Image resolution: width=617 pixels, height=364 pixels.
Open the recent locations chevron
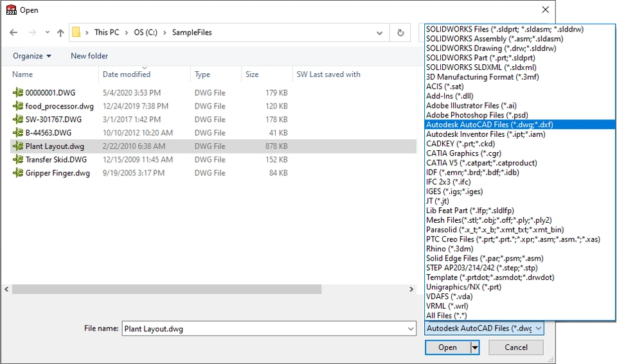(47, 33)
